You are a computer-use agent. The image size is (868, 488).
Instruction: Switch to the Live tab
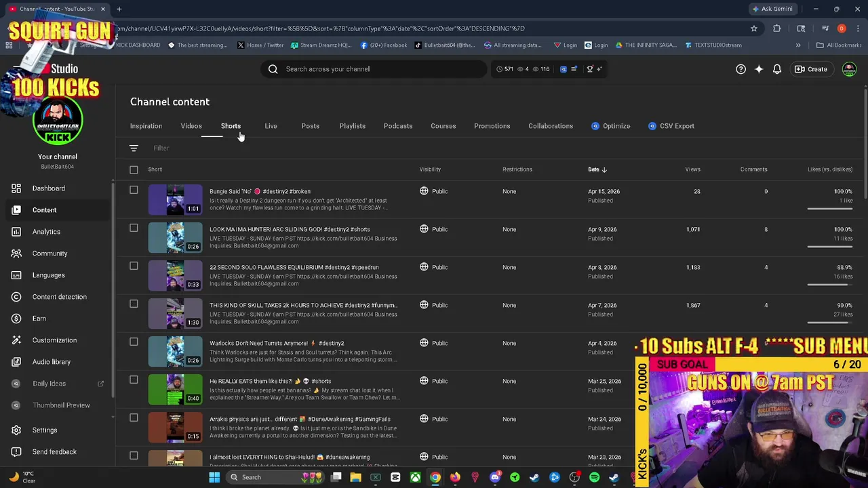pos(271,126)
